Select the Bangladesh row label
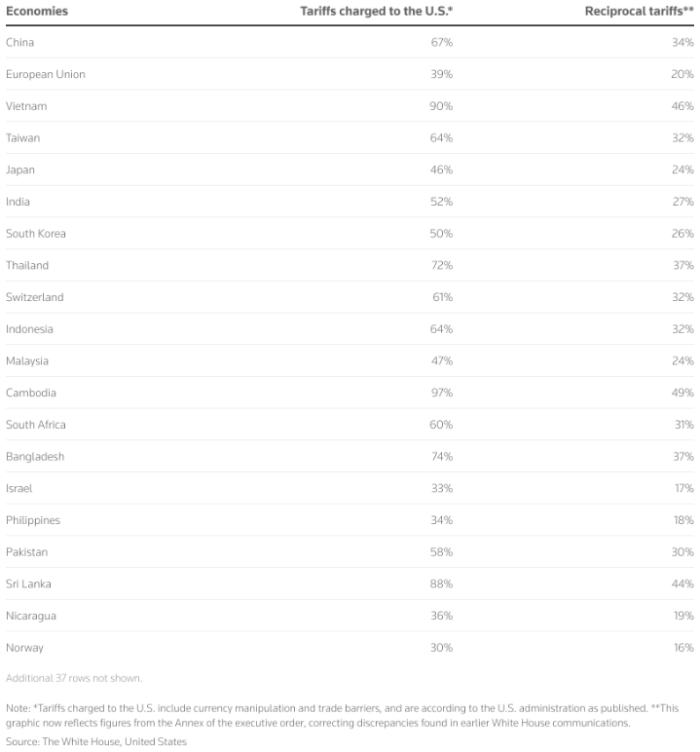Viewport: 700px width, 752px height. click(35, 457)
